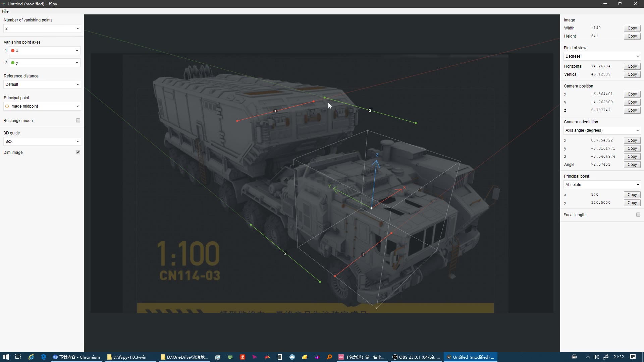Click the volume speaker tray icon

[x=596, y=357]
